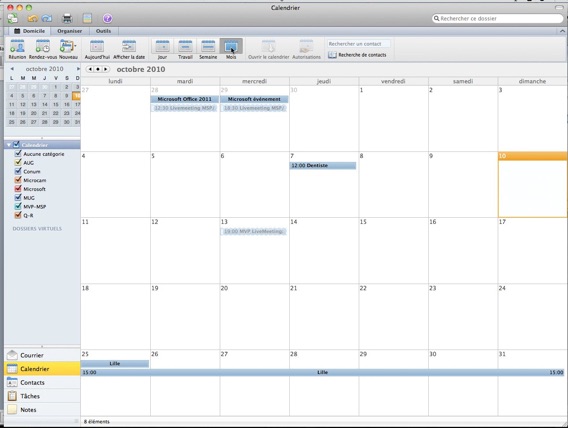Image resolution: width=568 pixels, height=428 pixels.
Task: Toggle the Q-R category checkbox
Action: coord(18,215)
